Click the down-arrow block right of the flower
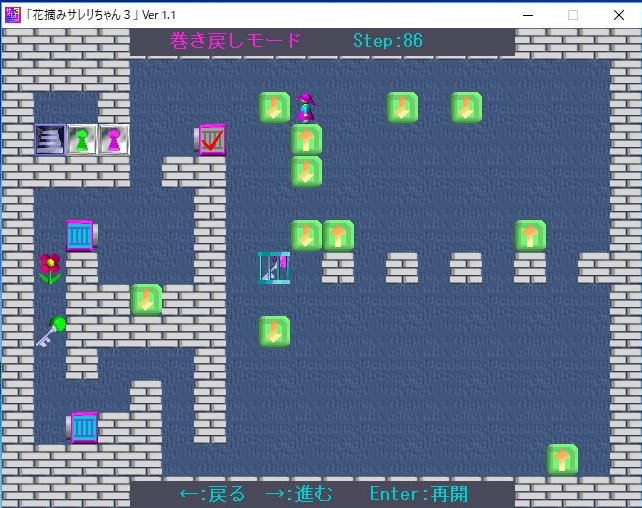 146,299
